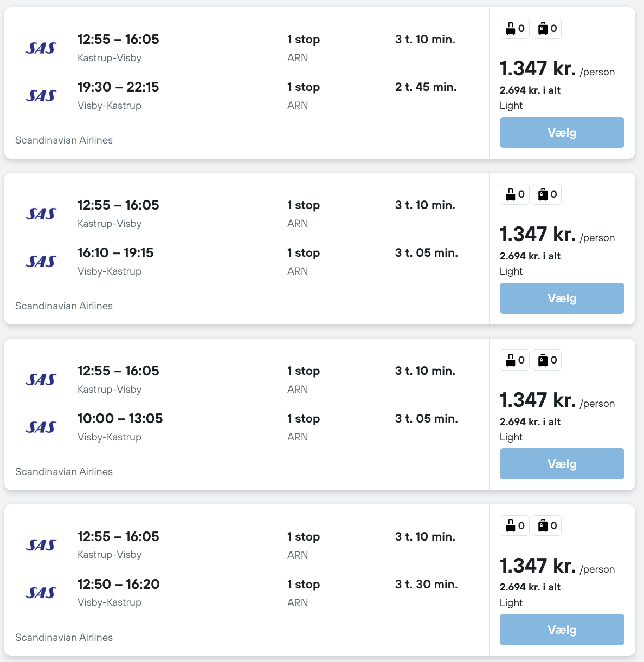The height and width of the screenshot is (662, 644).
Task: Click SAS logo beside the 12:50 – 16:20 flight
Action: (x=41, y=593)
